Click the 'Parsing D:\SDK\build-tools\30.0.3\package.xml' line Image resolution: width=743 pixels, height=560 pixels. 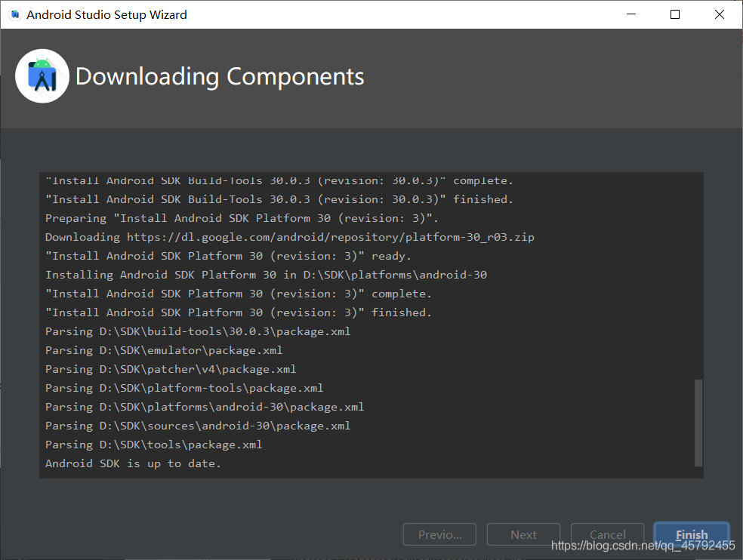click(198, 331)
